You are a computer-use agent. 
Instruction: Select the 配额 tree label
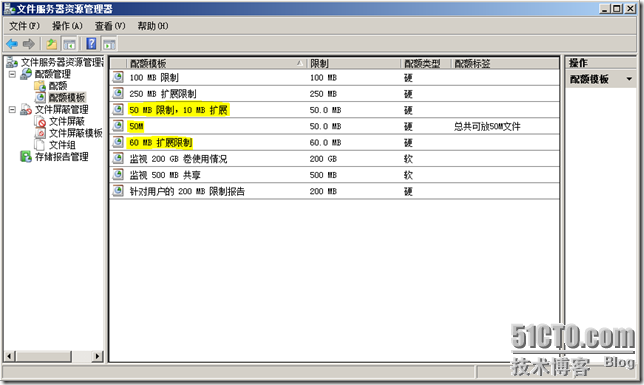point(58,86)
